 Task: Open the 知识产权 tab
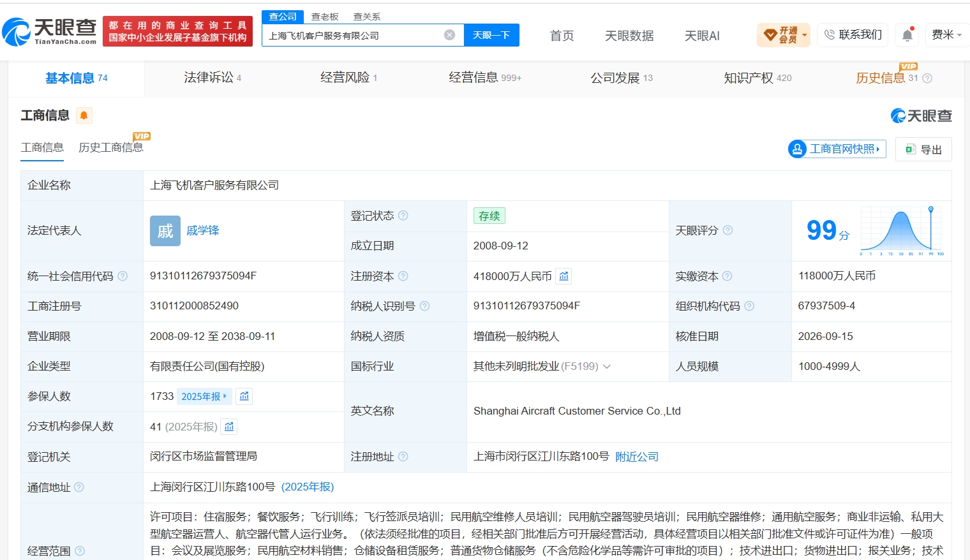757,78
